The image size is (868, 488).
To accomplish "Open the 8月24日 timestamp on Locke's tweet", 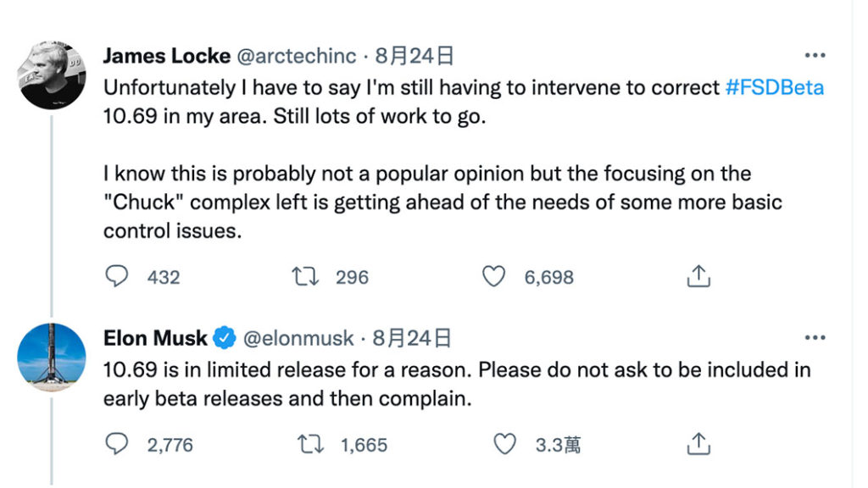I will coord(415,56).
